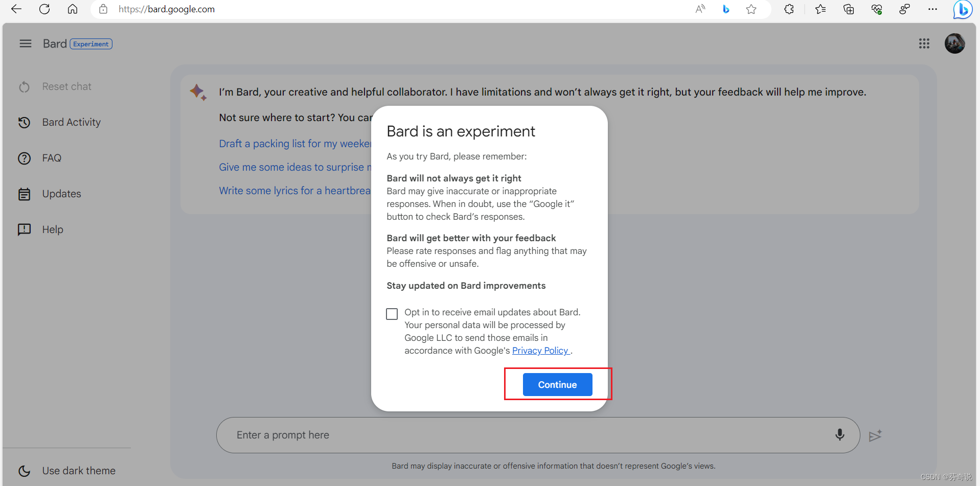Open Favorites list icon
This screenshot has height=486, width=980.
click(821, 9)
